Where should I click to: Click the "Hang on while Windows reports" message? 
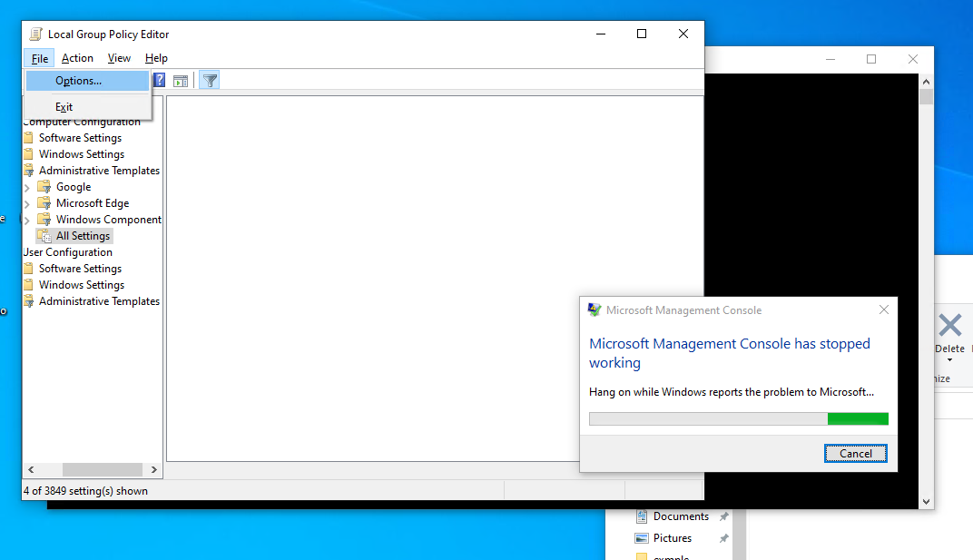click(731, 392)
